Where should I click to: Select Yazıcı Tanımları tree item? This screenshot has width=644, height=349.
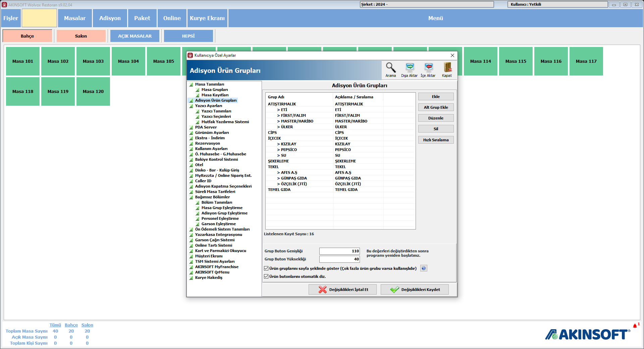[x=216, y=111]
